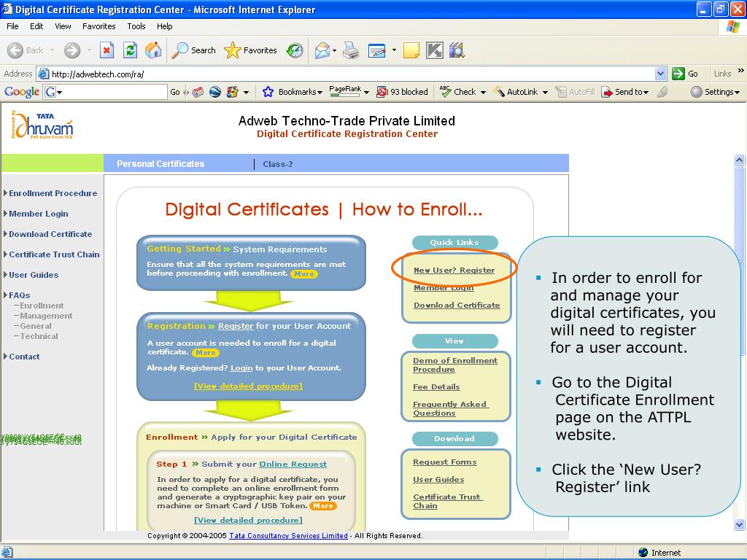
Task: Open the address bar history dropdown
Action: pyautogui.click(x=660, y=74)
